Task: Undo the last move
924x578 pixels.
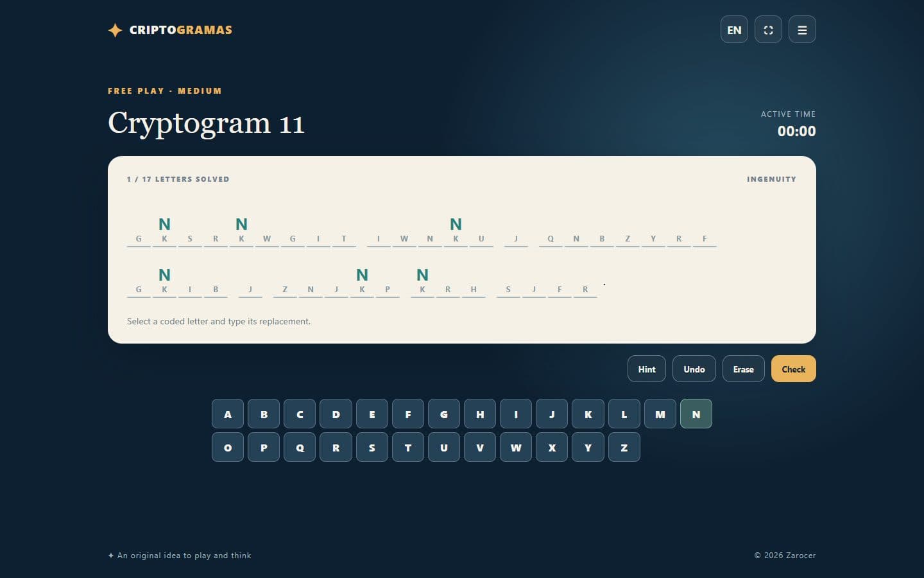Action: [694, 369]
